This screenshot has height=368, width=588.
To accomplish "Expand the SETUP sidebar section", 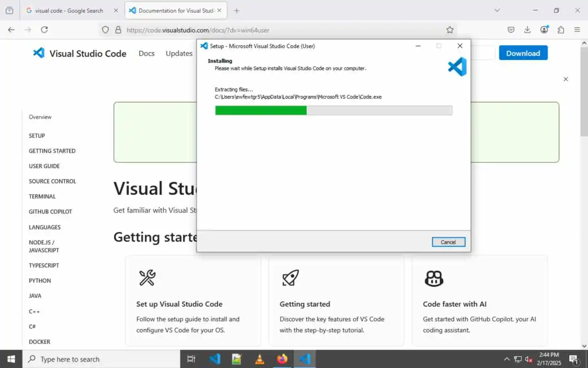I will pyautogui.click(x=37, y=136).
